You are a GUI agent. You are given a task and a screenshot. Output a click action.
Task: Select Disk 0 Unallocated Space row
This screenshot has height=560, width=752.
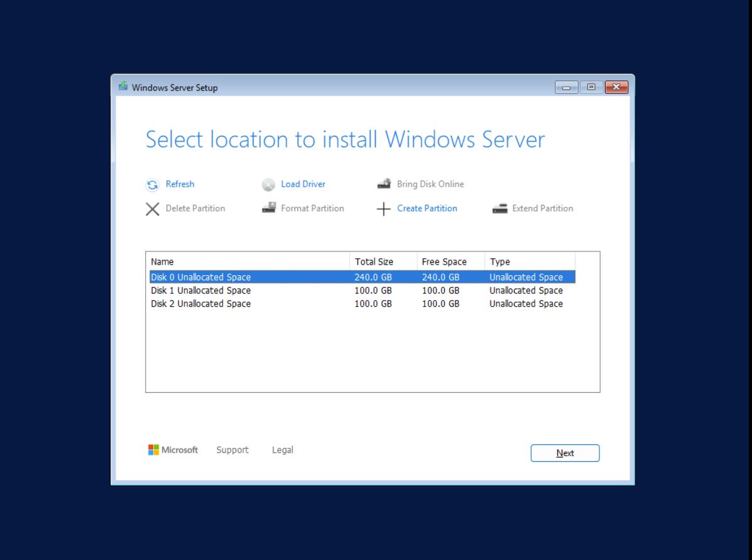pyautogui.click(x=362, y=277)
